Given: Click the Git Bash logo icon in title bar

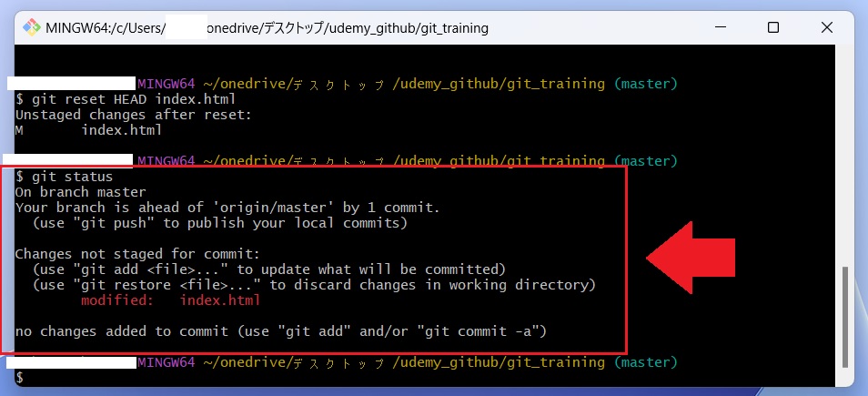Looking at the screenshot, I should [32, 27].
